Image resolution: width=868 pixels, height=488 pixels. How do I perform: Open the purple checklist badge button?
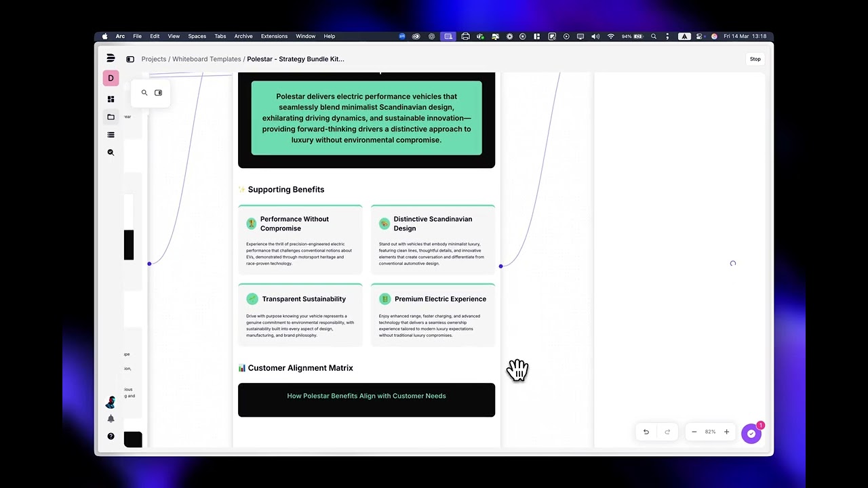click(x=751, y=434)
